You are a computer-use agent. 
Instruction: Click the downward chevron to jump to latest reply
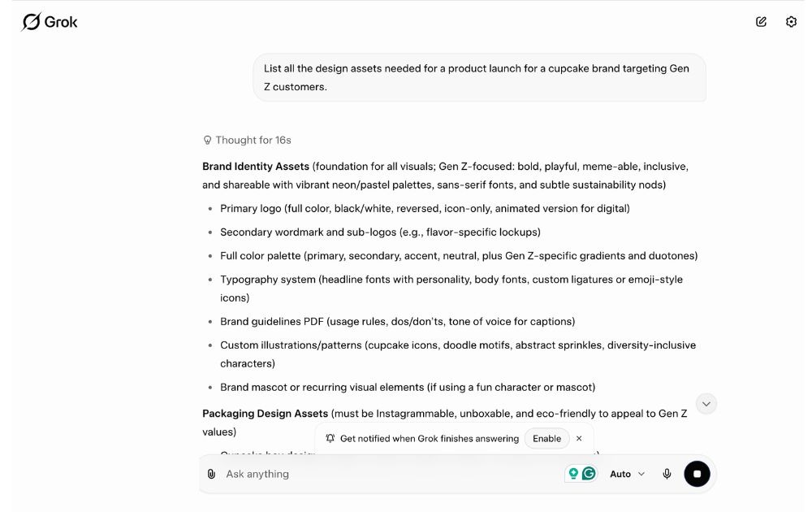coord(706,403)
